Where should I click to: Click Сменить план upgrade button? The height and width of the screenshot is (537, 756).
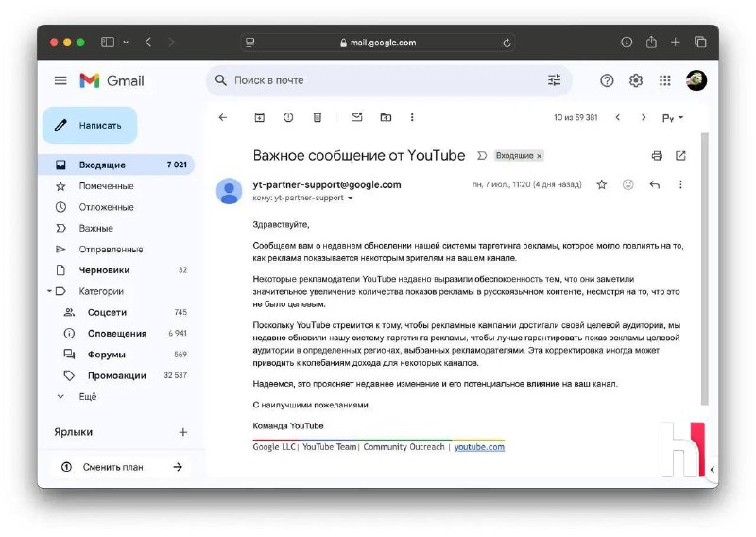pos(122,467)
